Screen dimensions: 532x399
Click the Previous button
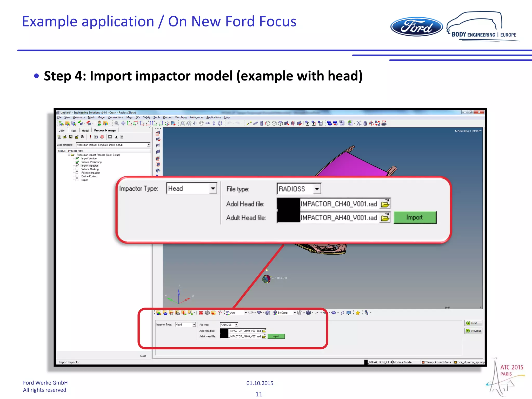point(473,331)
